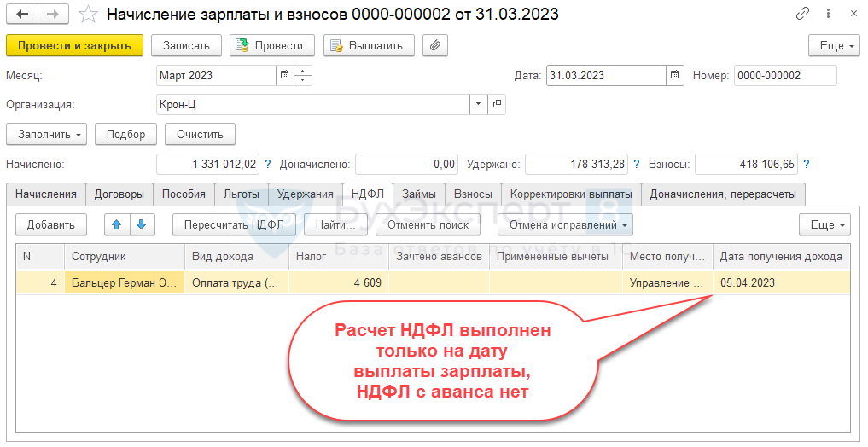The height and width of the screenshot is (447, 868).
Task: Copy the document link icon
Action: click(802, 14)
